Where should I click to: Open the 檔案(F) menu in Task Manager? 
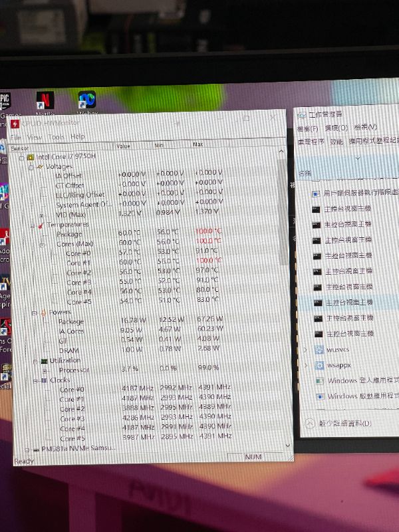307,129
